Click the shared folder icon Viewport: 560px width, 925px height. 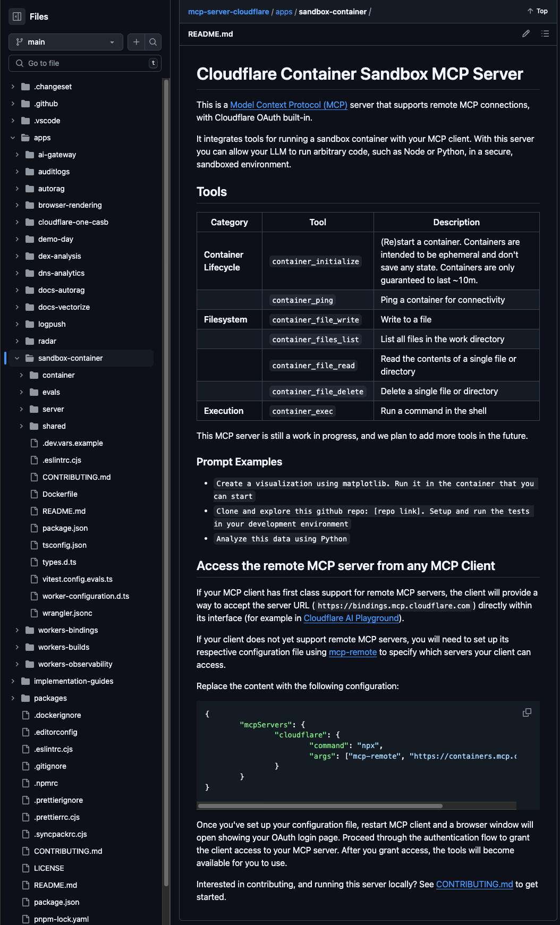tap(34, 426)
